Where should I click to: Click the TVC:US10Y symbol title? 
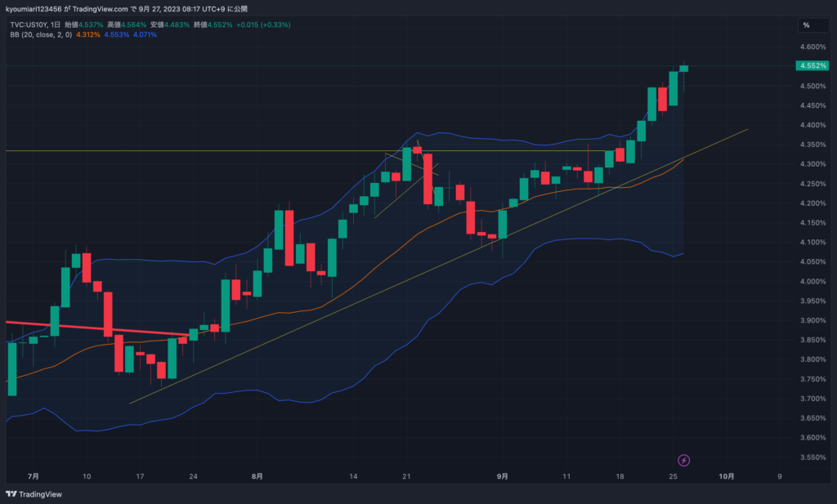[x=29, y=25]
